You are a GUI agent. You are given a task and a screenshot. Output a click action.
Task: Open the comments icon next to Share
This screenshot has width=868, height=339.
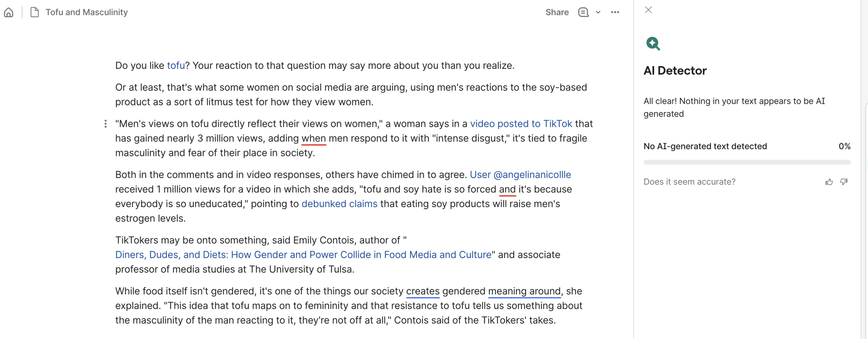point(583,12)
